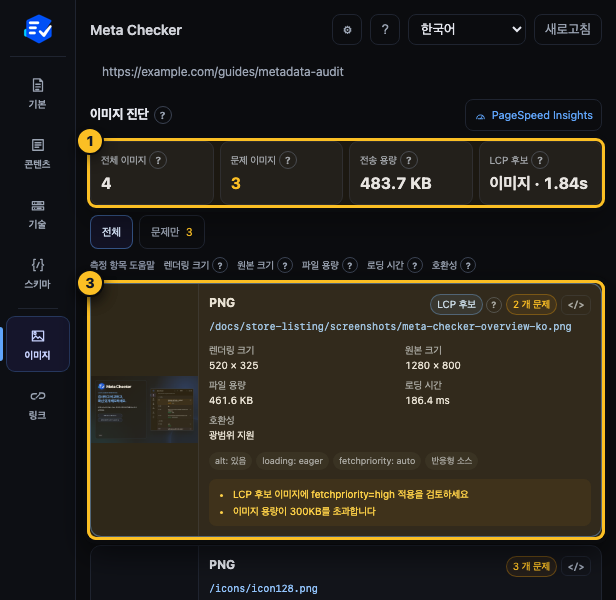
Task: Select the 전체 filter tab
Action: (x=111, y=232)
